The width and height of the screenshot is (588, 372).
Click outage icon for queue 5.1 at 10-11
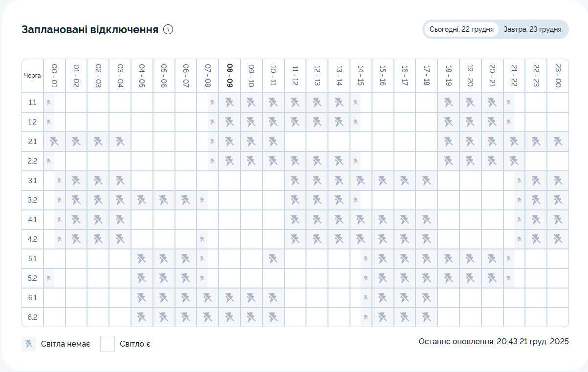[273, 259]
